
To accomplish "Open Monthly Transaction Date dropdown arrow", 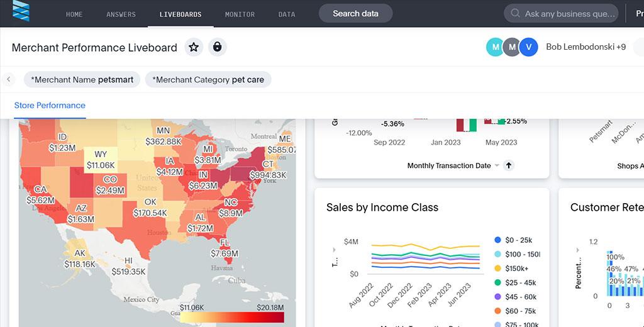I will (497, 165).
